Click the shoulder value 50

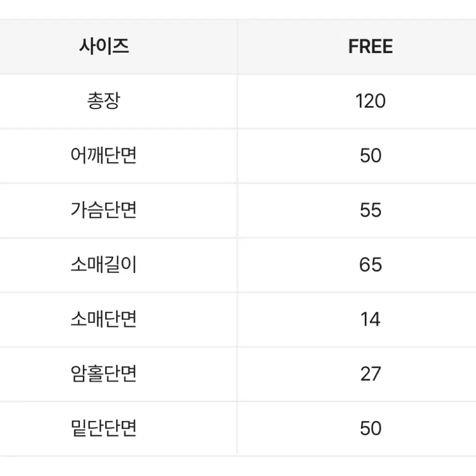pos(370,156)
